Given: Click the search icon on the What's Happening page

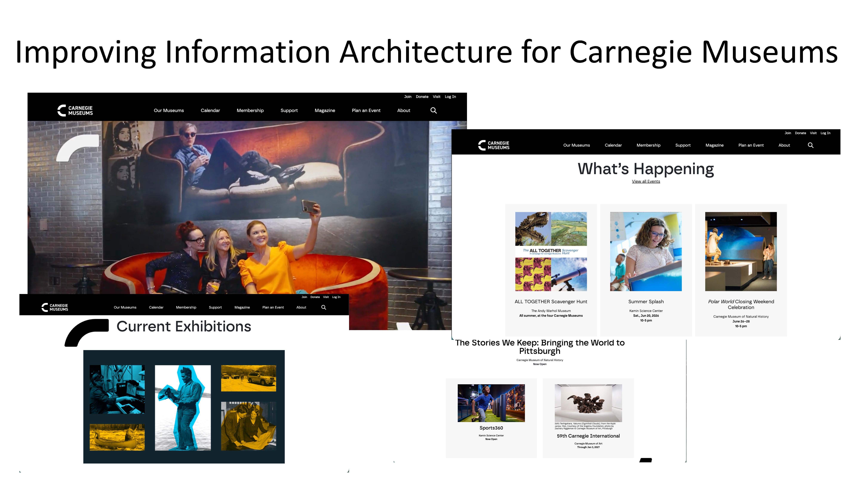Looking at the screenshot, I should [810, 145].
